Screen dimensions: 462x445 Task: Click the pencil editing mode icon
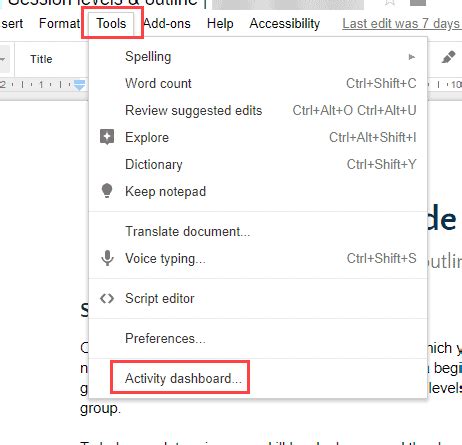(448, 57)
